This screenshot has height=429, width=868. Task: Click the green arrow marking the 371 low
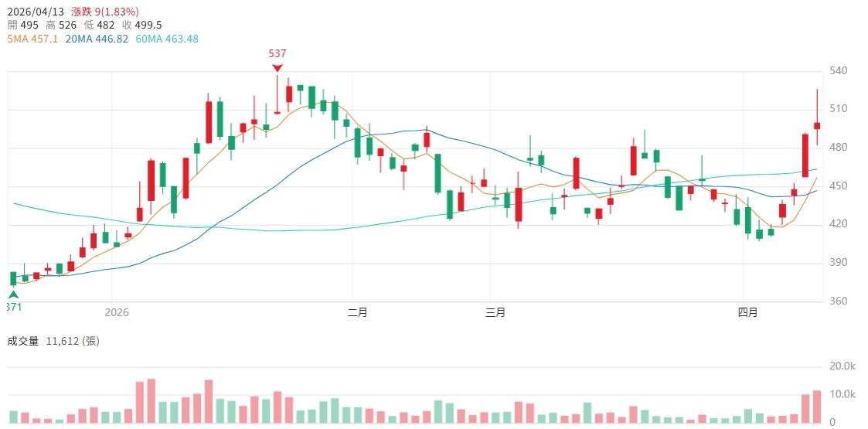12,295
